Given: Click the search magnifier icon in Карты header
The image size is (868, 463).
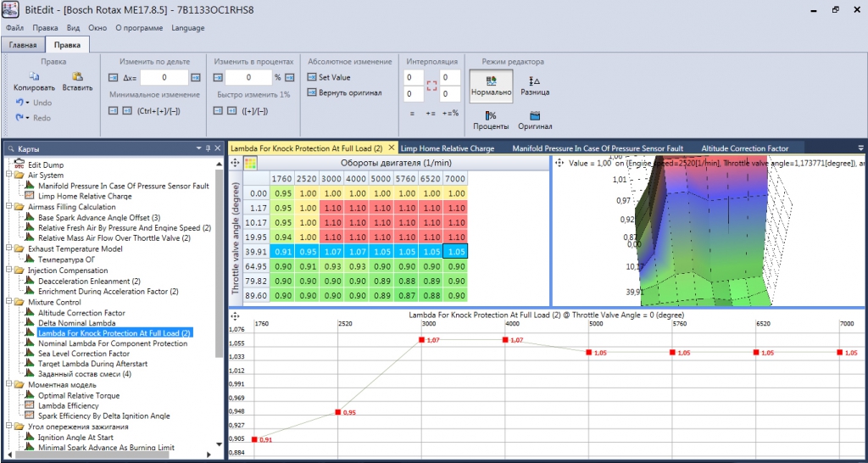Looking at the screenshot, I should coord(11,149).
